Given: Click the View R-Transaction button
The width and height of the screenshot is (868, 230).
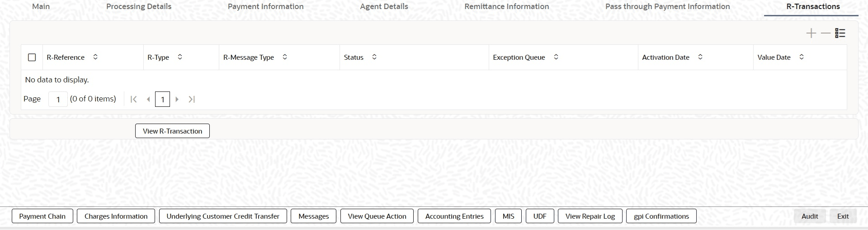Looking at the screenshot, I should (x=172, y=131).
